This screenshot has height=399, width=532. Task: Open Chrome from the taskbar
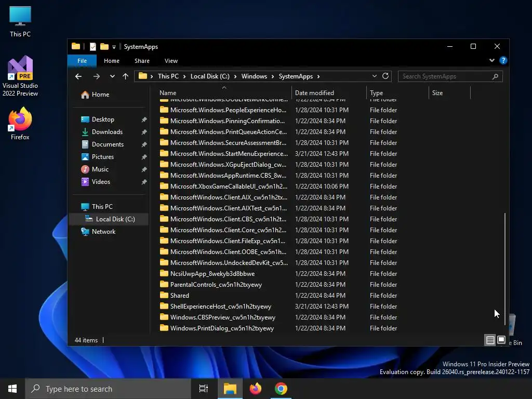coord(281,389)
